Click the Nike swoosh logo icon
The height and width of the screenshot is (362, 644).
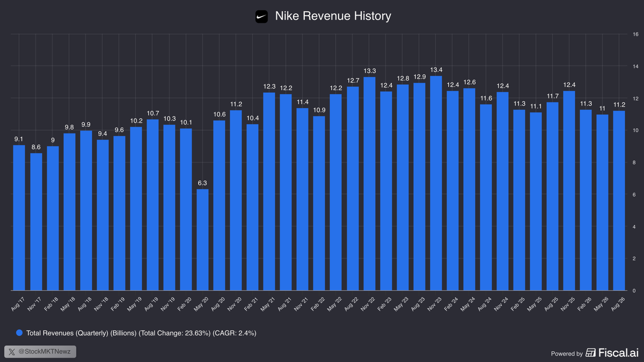pos(261,16)
